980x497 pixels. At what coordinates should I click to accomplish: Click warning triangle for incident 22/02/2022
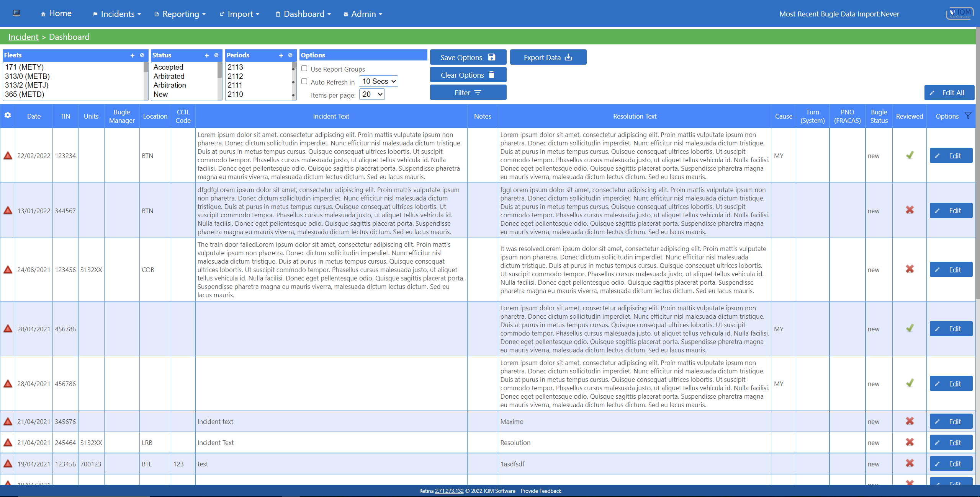[x=8, y=156]
